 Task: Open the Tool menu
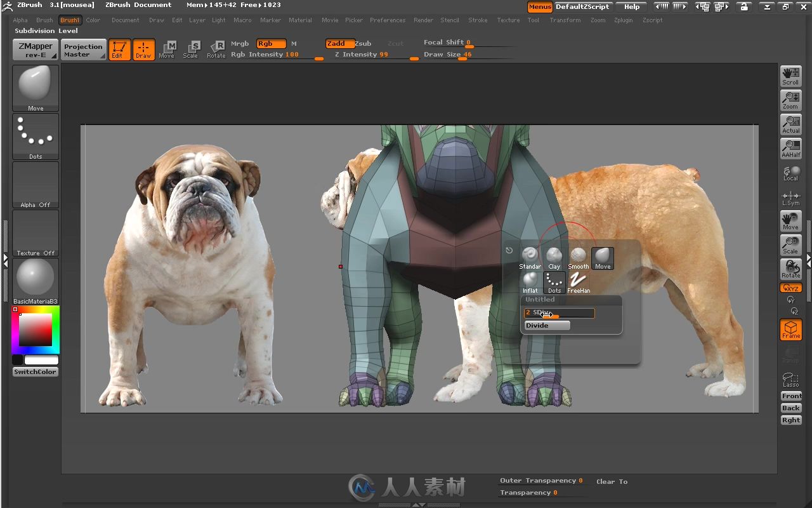534,20
